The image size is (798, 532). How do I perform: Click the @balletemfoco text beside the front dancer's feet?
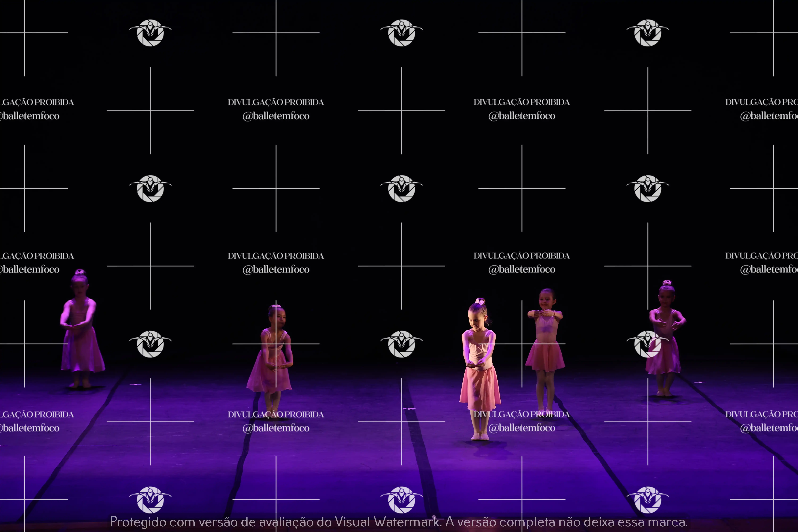point(522,428)
